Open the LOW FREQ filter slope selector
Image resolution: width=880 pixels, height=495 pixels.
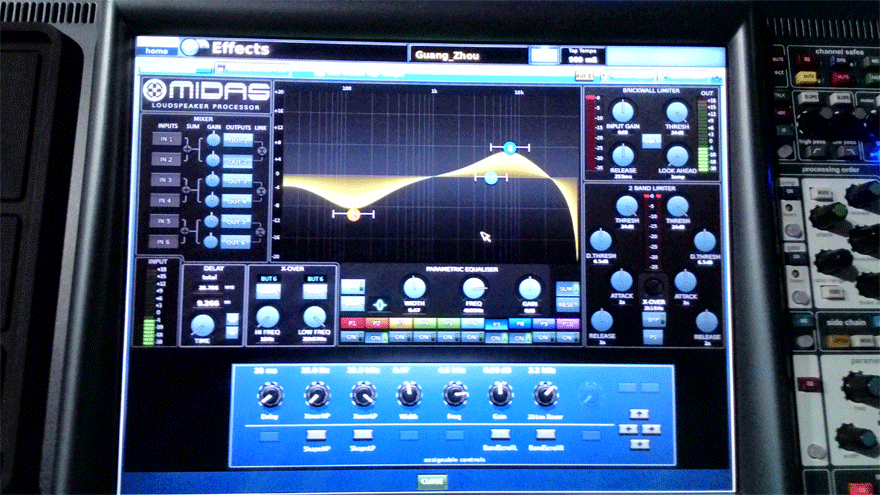point(314,292)
